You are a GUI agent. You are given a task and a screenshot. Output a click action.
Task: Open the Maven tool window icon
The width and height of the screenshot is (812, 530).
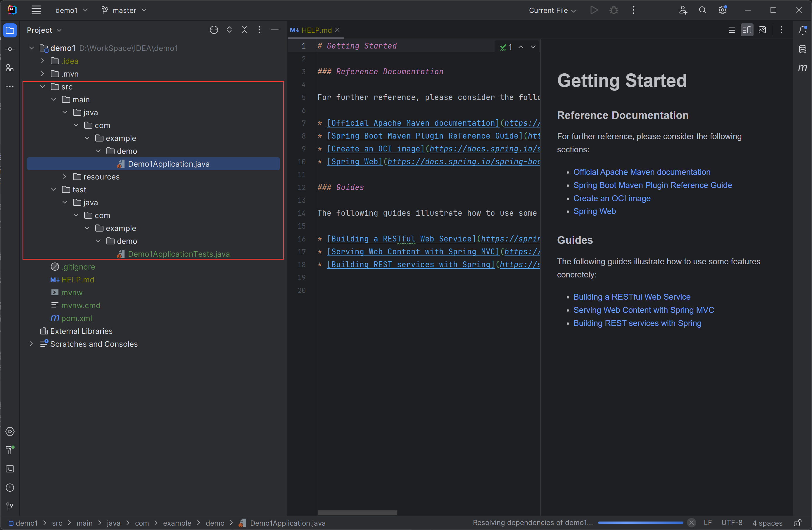pyautogui.click(x=802, y=68)
